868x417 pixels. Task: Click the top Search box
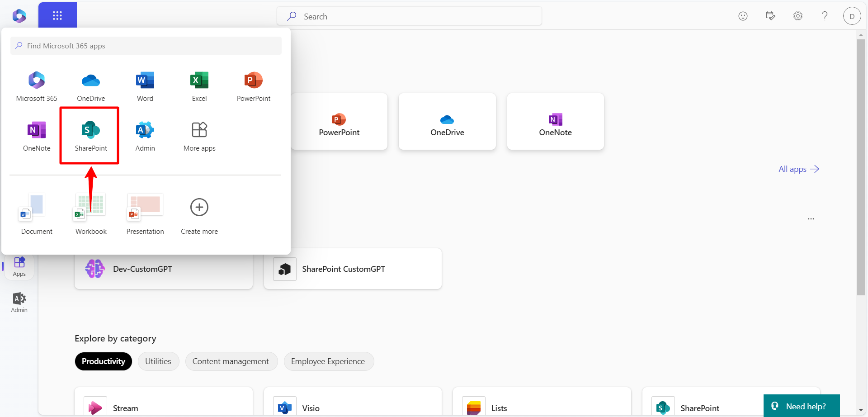pyautogui.click(x=409, y=16)
